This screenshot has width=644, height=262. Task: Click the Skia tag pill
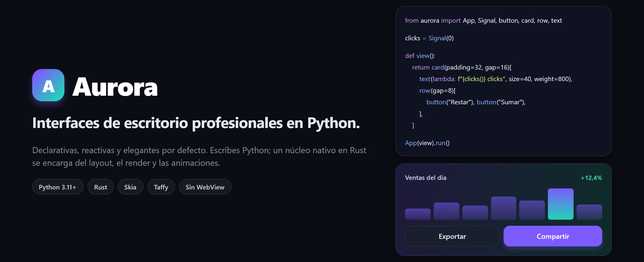[x=130, y=187]
